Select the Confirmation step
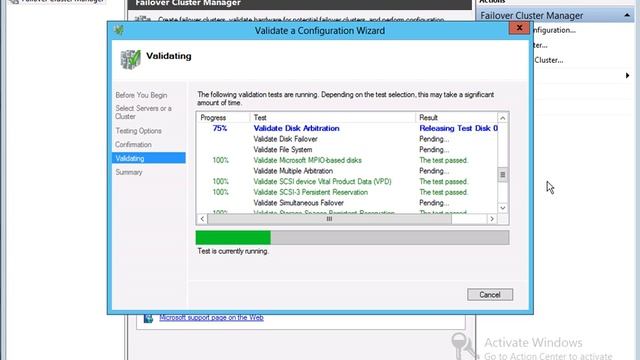The height and width of the screenshot is (360, 640). [133, 145]
